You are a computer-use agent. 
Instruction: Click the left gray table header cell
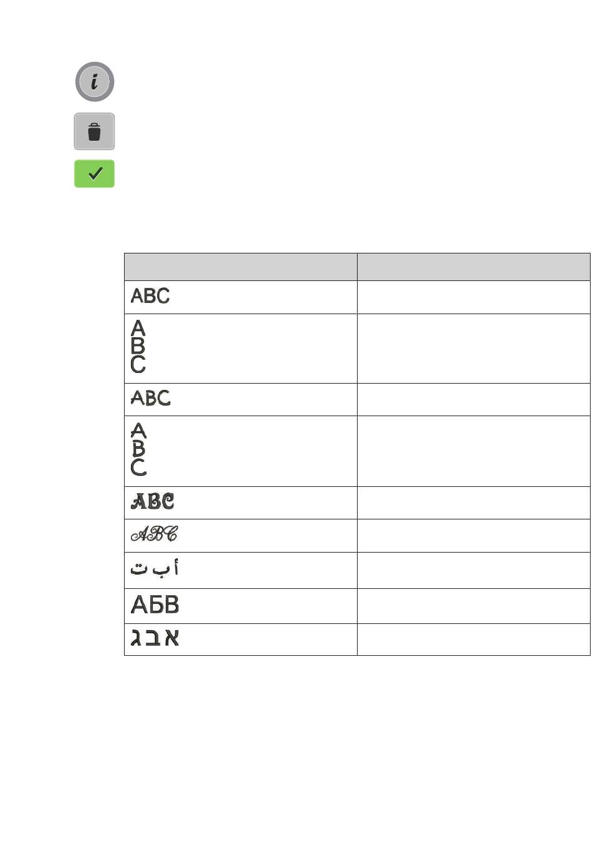pyautogui.click(x=241, y=267)
